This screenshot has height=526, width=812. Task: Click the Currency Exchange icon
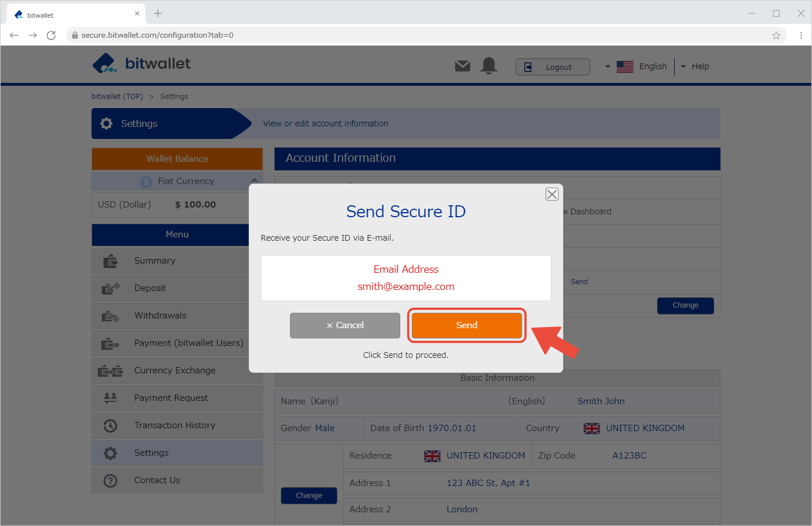point(110,370)
